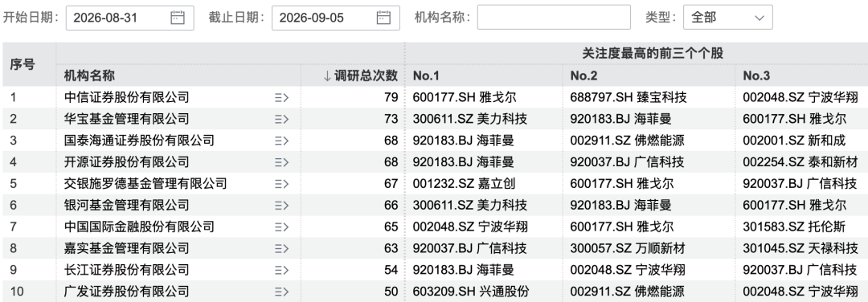Viewport: 868px width, 302px height.
Task: Open institution 银河基金管理有限公司
Action: coord(127,206)
